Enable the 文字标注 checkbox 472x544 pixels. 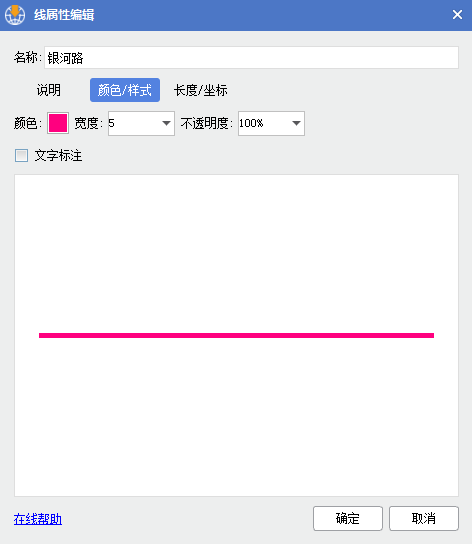coord(22,155)
